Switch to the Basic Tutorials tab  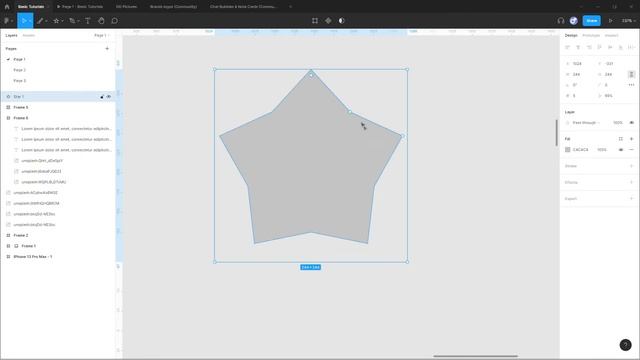click(x=31, y=7)
